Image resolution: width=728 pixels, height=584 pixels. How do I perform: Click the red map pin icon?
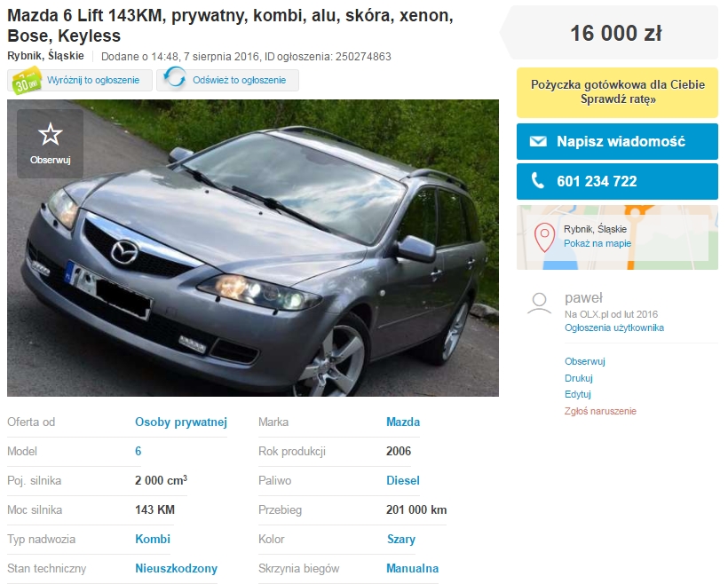(544, 238)
